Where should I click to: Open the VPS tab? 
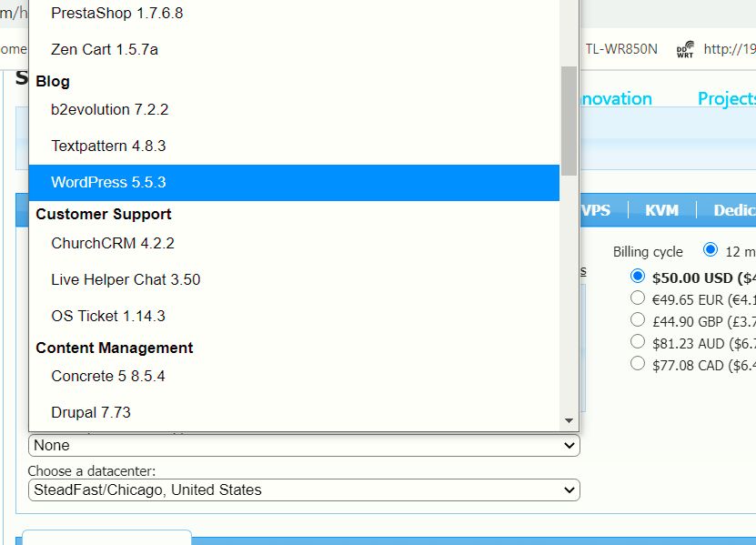[x=596, y=210]
